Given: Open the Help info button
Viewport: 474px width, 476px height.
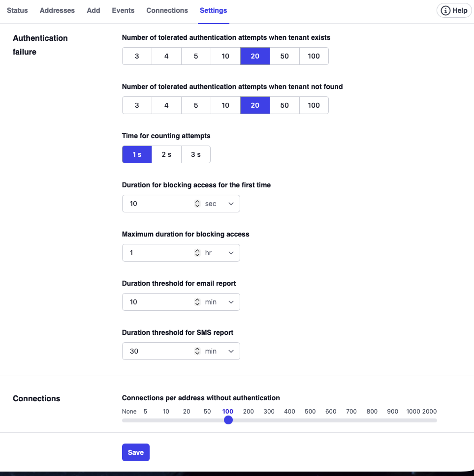Looking at the screenshot, I should pyautogui.click(x=454, y=10).
